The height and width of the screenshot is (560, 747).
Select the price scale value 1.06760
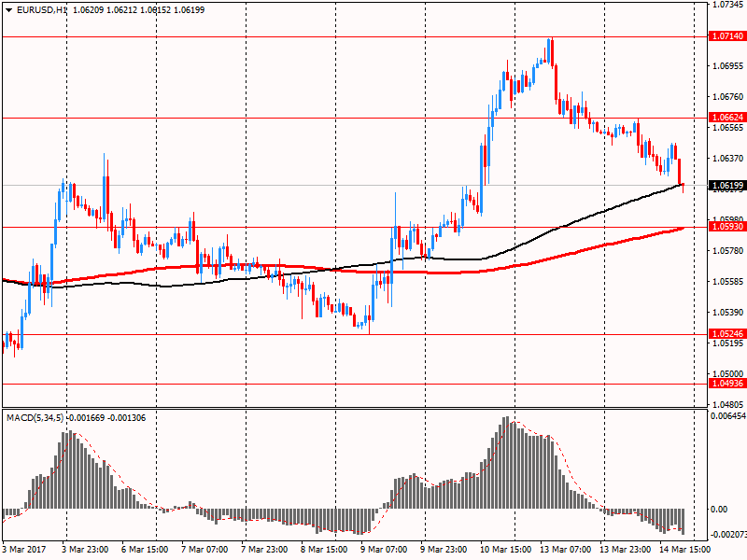[728, 97]
